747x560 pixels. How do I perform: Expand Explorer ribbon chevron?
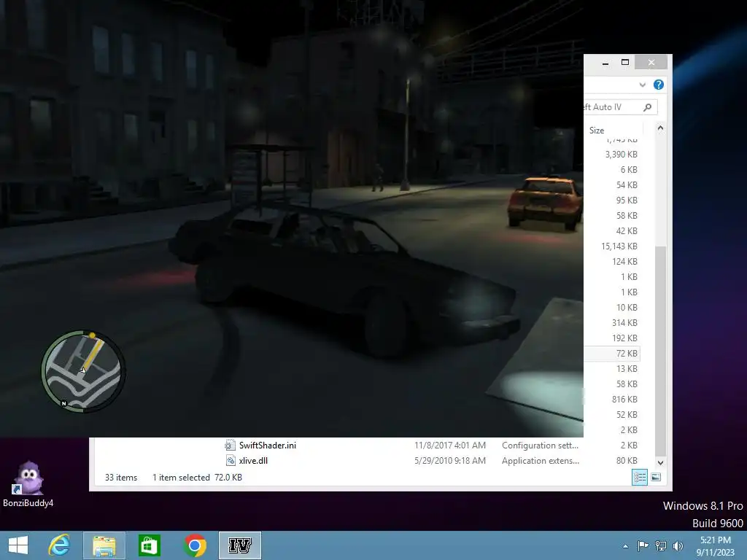click(x=642, y=85)
